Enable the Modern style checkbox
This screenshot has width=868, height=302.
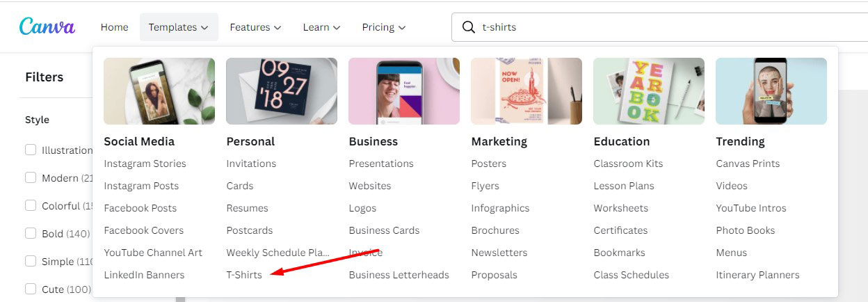[31, 177]
